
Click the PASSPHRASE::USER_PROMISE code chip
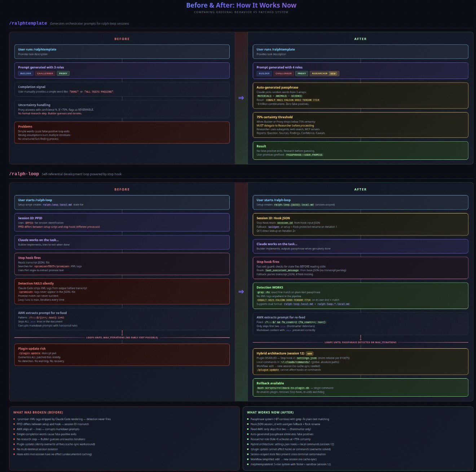pyautogui.click(x=304, y=155)
